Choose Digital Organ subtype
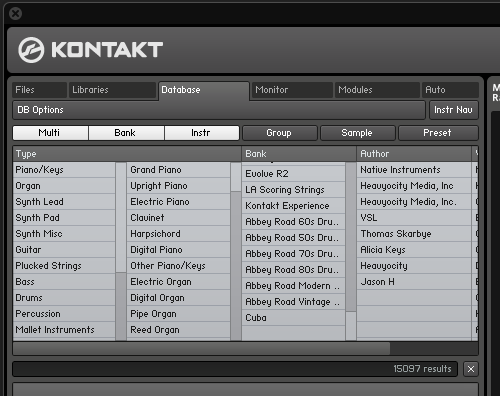 click(x=178, y=298)
